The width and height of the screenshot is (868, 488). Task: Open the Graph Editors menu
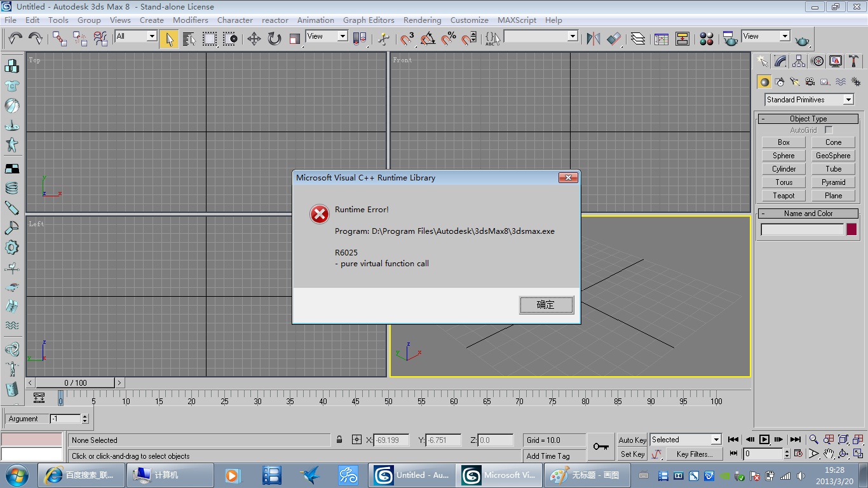[369, 20]
